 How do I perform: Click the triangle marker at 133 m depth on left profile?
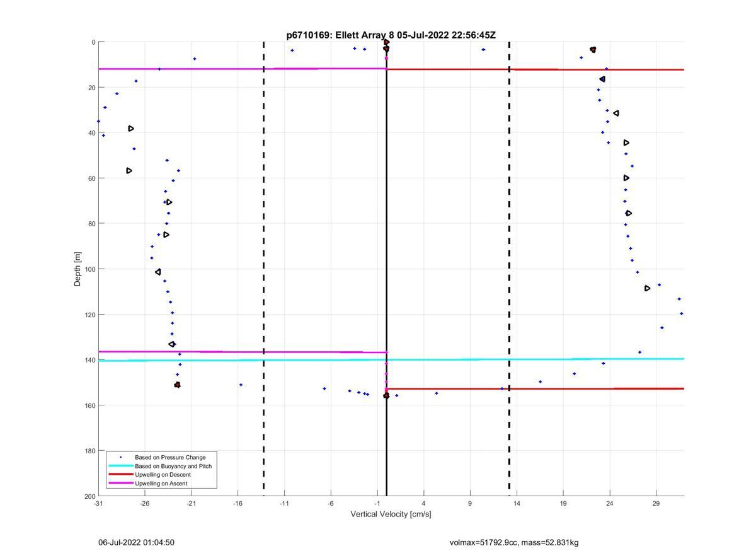[x=172, y=344]
